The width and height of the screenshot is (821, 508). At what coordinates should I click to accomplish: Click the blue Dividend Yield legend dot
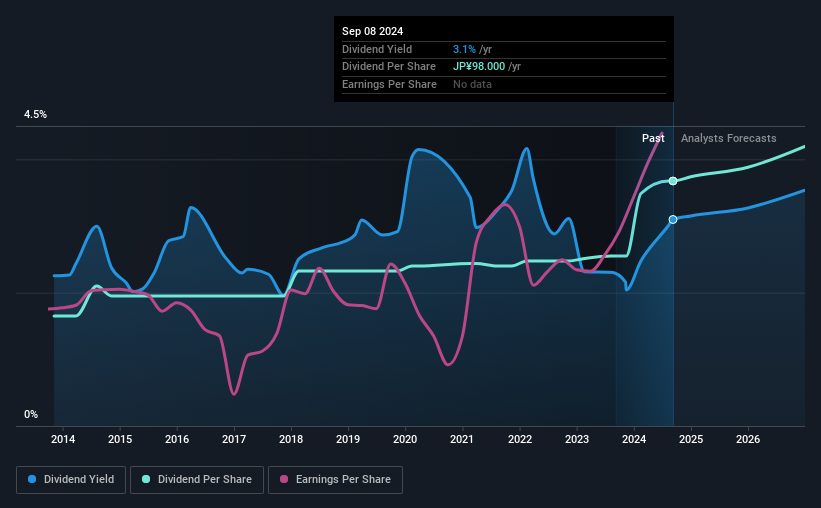(32, 479)
